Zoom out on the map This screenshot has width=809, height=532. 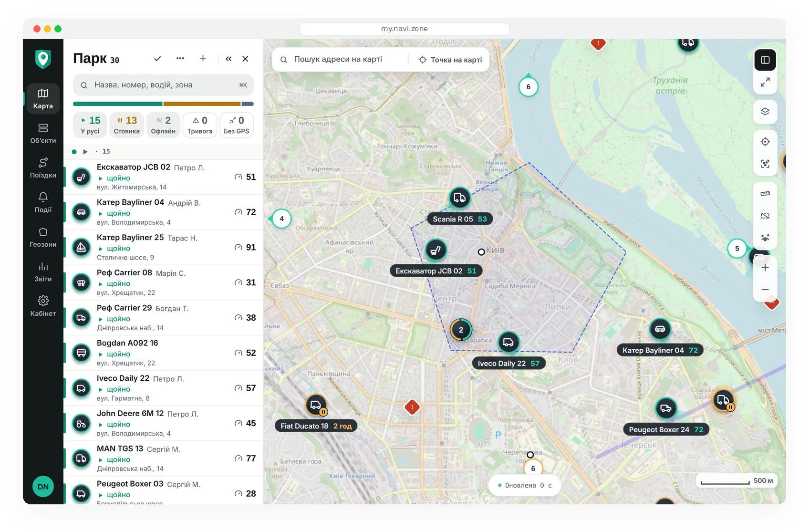765,290
